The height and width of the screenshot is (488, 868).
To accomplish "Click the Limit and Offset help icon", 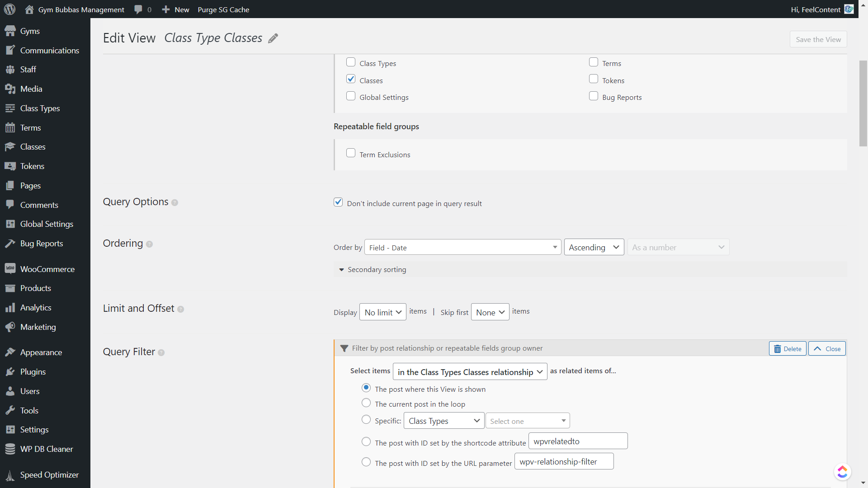I will click(x=180, y=310).
